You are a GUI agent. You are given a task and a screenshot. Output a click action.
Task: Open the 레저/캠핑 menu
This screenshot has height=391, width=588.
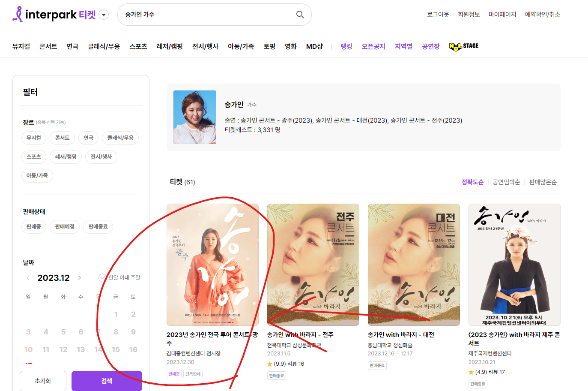(170, 46)
